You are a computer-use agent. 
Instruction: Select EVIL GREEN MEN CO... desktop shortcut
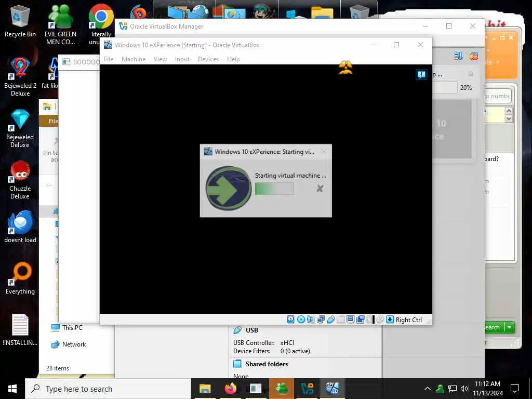point(60,25)
